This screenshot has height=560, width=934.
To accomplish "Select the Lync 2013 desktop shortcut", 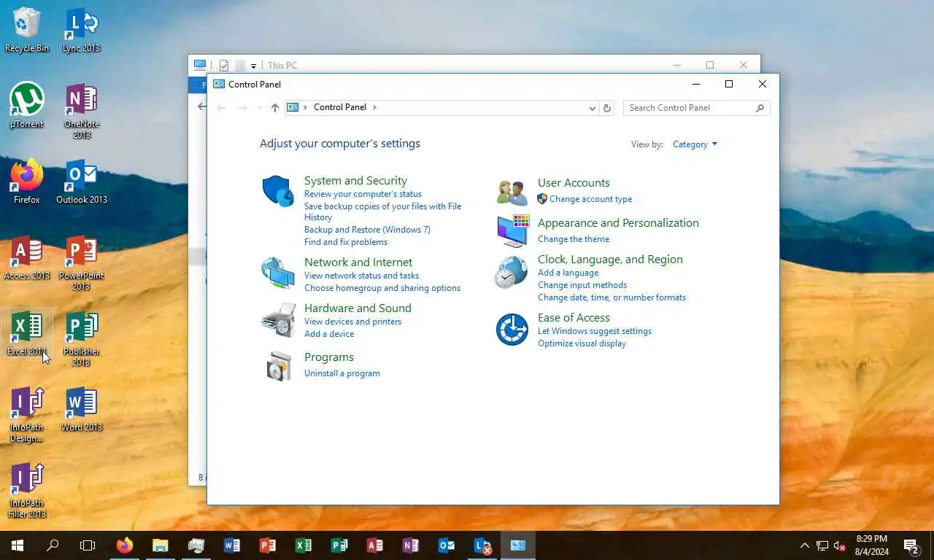I will click(81, 30).
